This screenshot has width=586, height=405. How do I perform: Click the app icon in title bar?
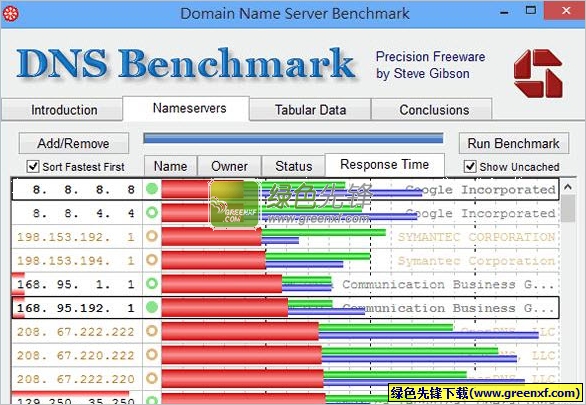(x=10, y=14)
